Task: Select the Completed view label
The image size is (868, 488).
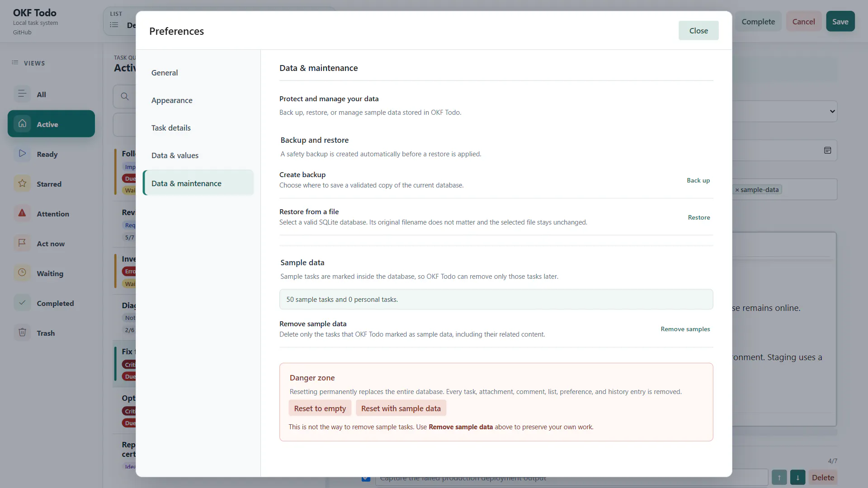Action: [55, 303]
